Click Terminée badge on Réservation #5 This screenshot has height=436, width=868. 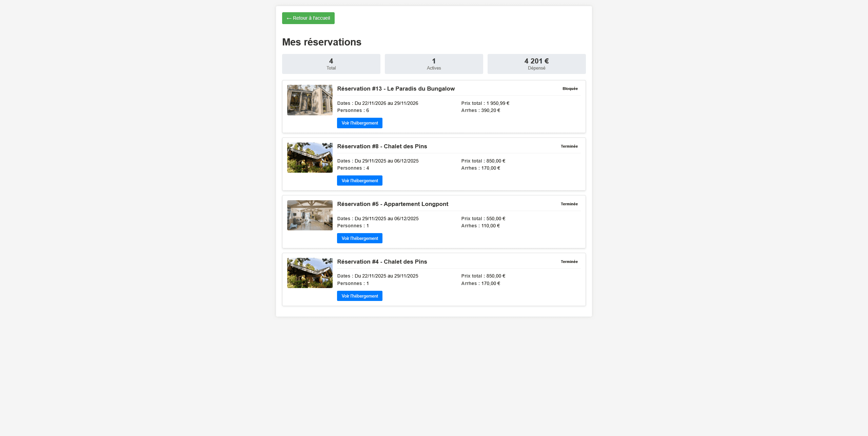[x=569, y=204]
